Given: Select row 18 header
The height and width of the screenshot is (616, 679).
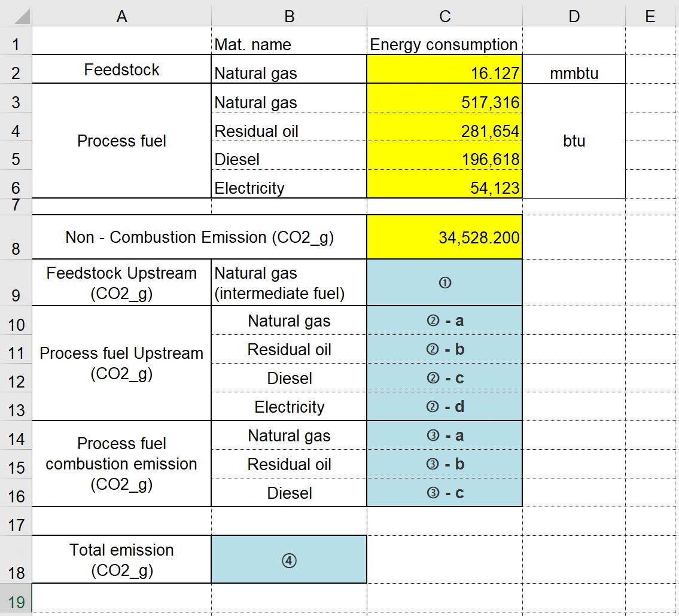Looking at the screenshot, I should point(16,559).
